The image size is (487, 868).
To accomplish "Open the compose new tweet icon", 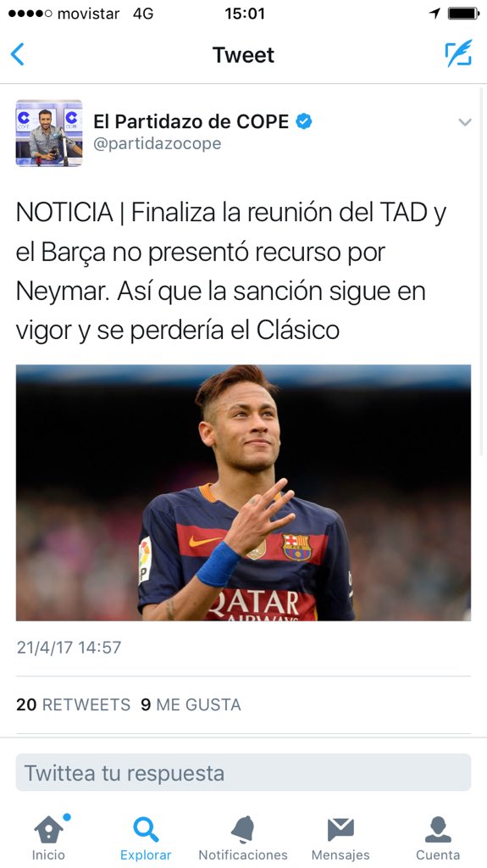I will pos(459,53).
